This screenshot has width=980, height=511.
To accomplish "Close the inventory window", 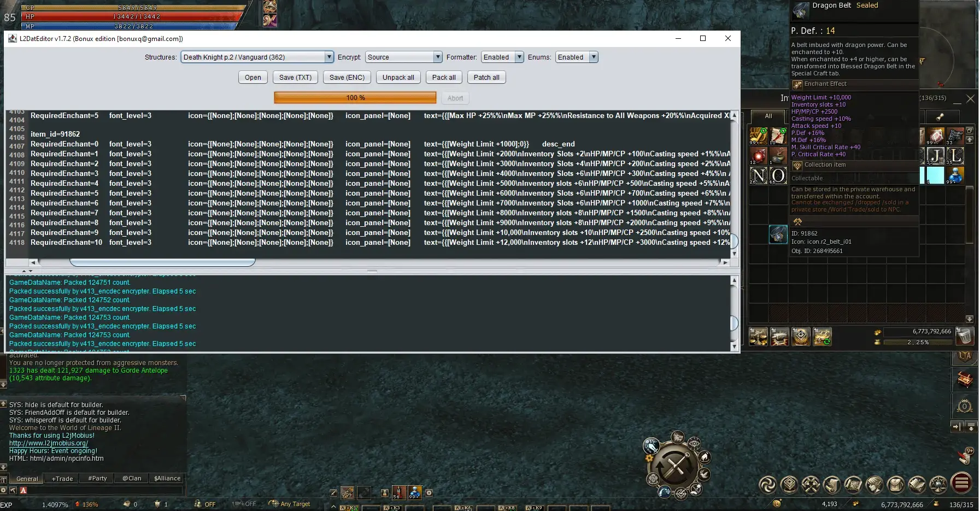I will [970, 98].
